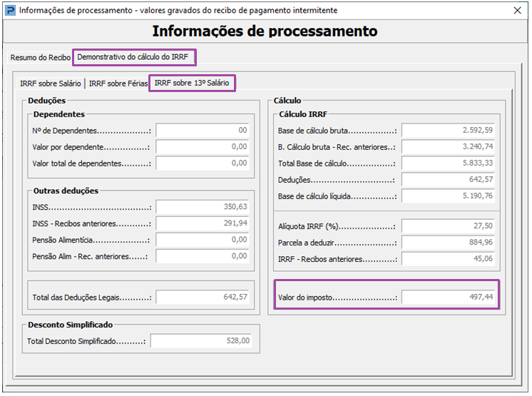This screenshot has width=532, height=396.
Task: Select the INSS deduction value field
Action: 203,207
